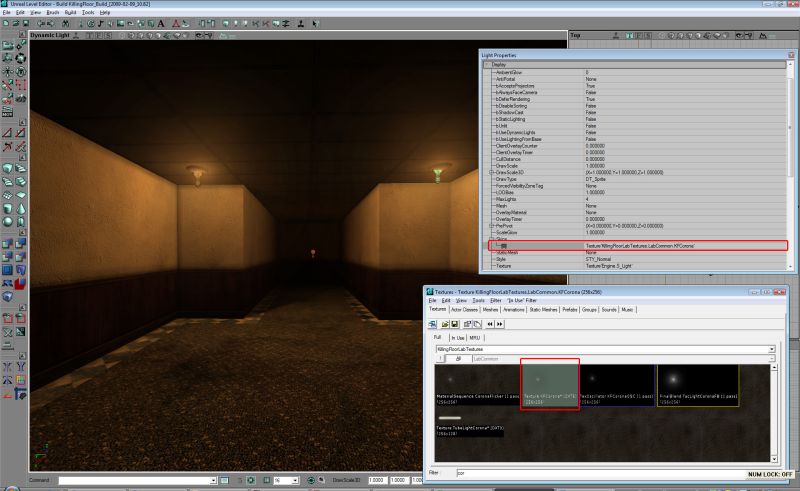Switch Dynamic Light viewport to Front view (F)
The height and width of the screenshot is (491, 800).
tap(99, 35)
